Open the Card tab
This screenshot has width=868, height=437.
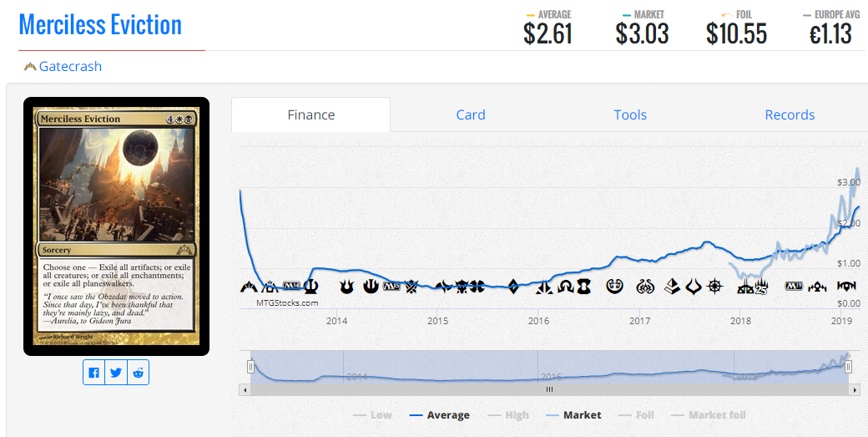click(x=471, y=114)
